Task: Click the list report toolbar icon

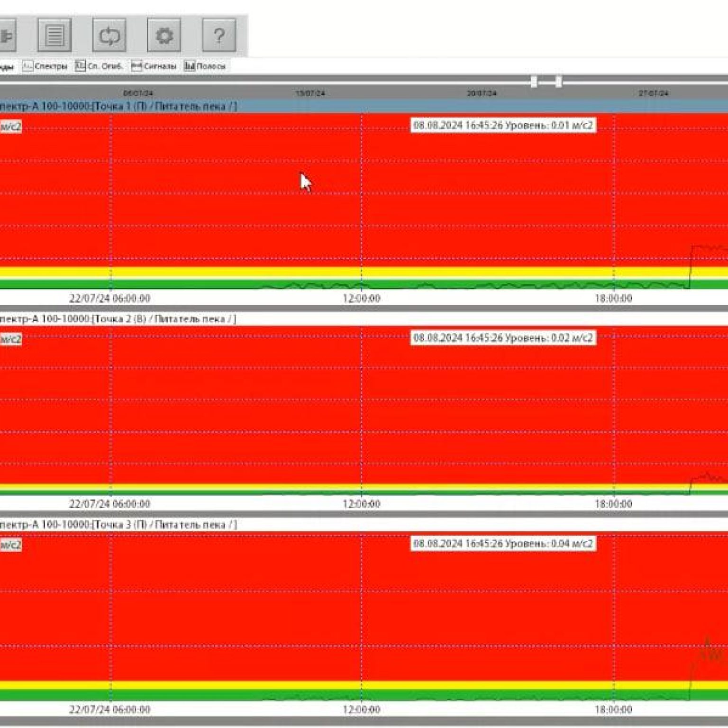Action: click(55, 35)
